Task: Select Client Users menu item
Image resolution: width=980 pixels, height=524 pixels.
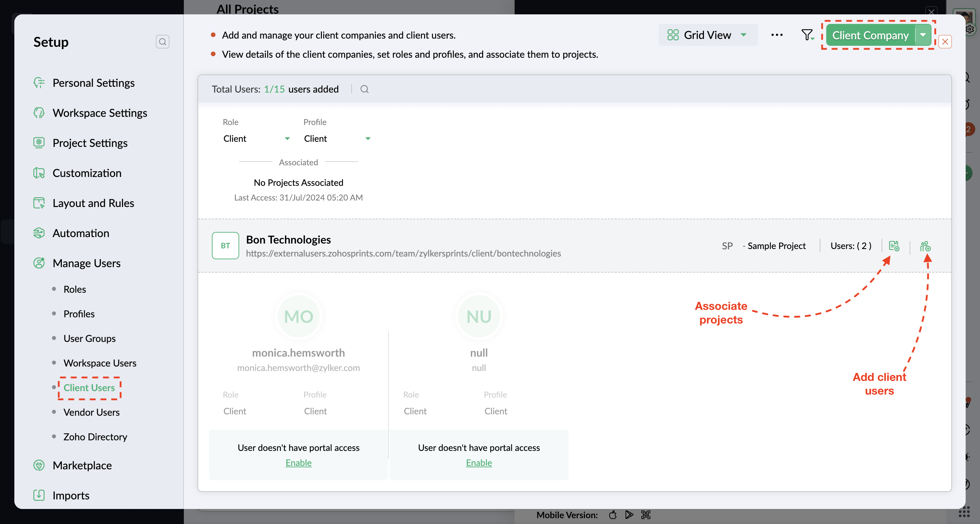Action: [89, 387]
